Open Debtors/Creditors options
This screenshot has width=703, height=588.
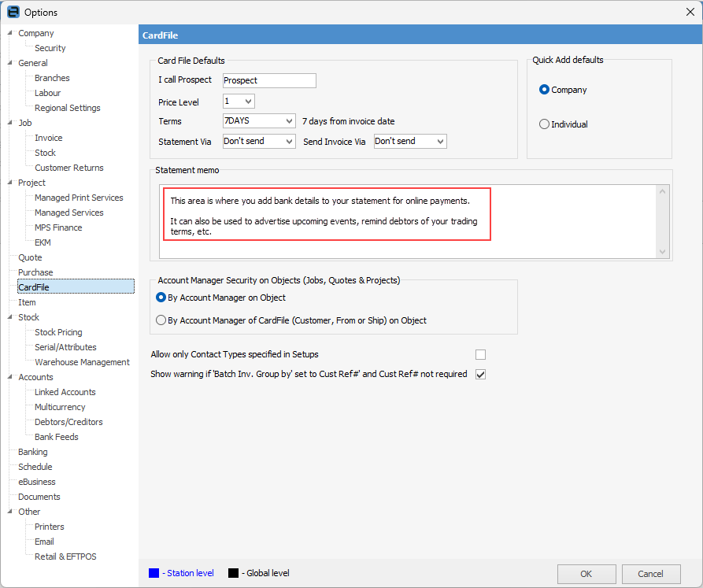click(x=68, y=422)
